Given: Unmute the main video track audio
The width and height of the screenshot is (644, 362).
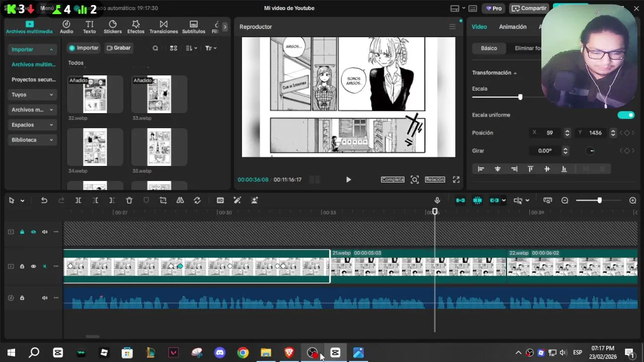Looking at the screenshot, I should pyautogui.click(x=45, y=266).
